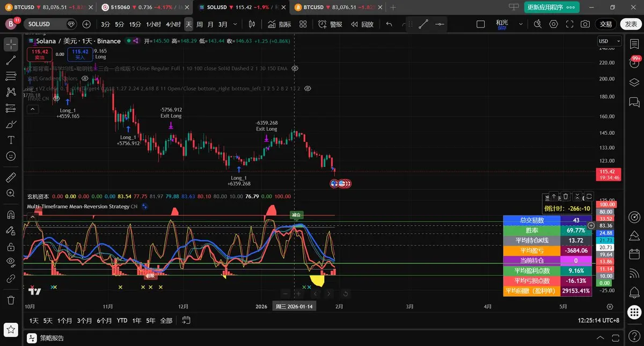Image resolution: width=644 pixels, height=346 pixels.
Task: Open the quick search icon
Action: (538, 24)
